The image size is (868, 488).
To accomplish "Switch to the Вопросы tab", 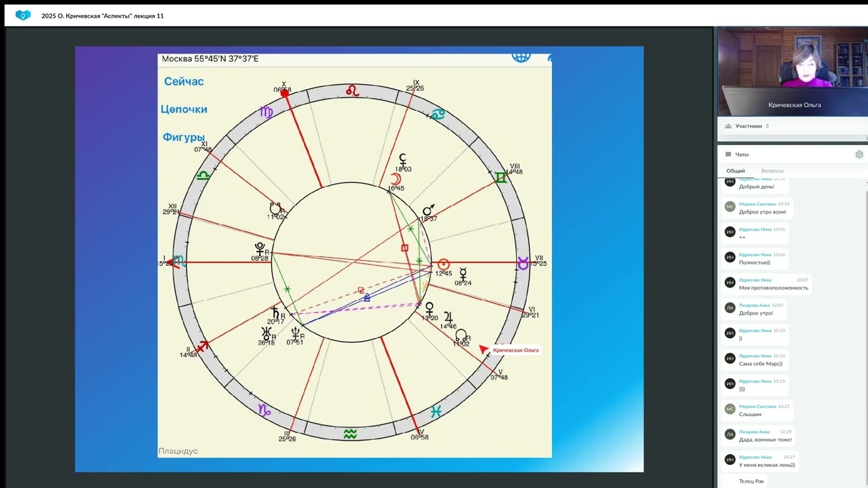I will 772,171.
